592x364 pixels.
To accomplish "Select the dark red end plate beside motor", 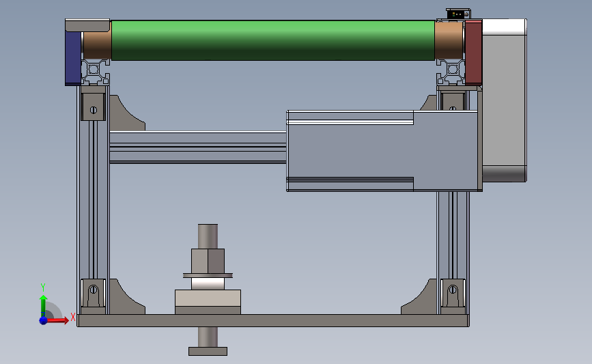I will click(x=473, y=53).
